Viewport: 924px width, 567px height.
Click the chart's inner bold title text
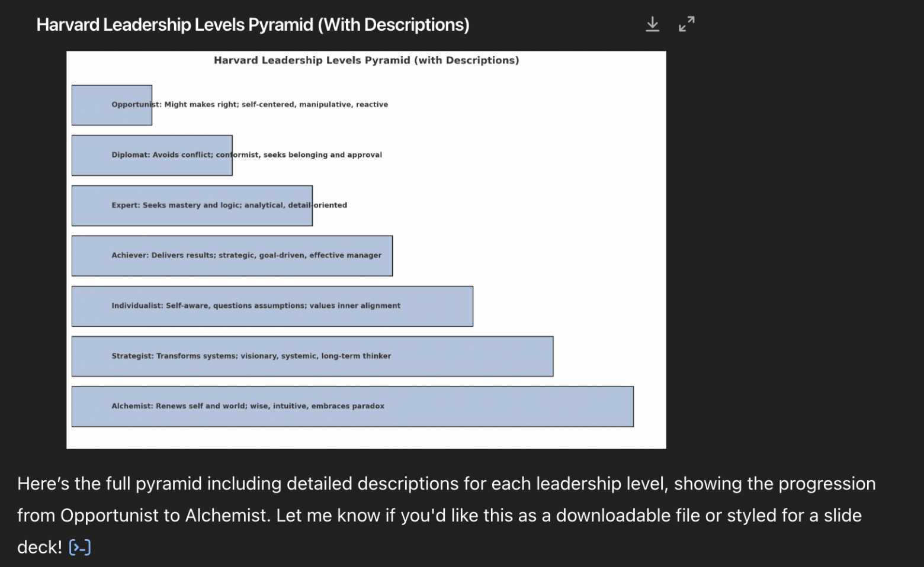366,60
